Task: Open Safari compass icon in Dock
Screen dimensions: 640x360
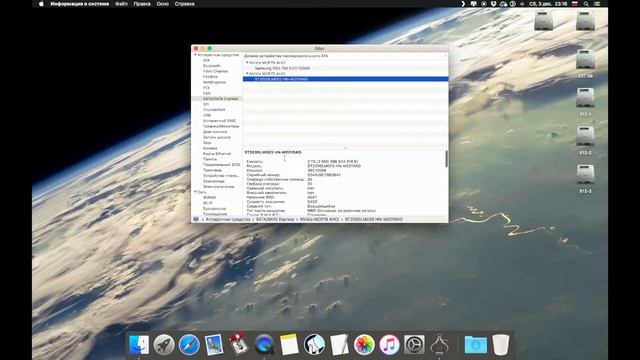Action: tap(189, 345)
